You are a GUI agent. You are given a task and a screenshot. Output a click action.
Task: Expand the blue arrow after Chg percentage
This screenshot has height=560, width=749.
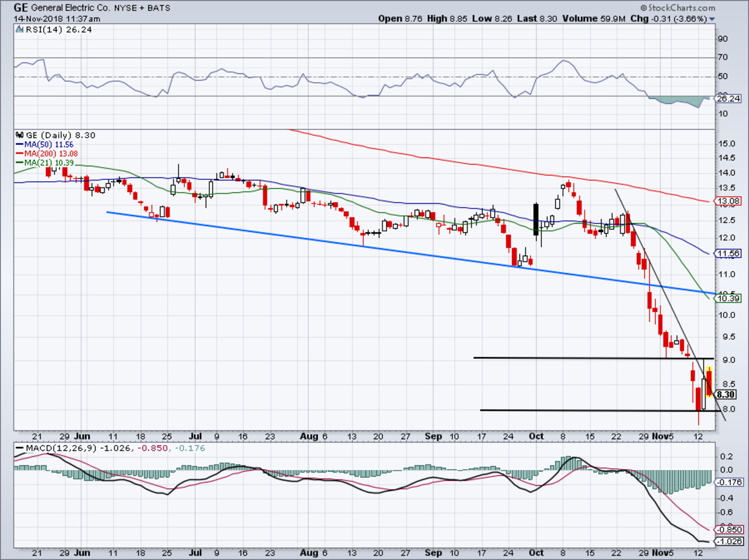712,19
